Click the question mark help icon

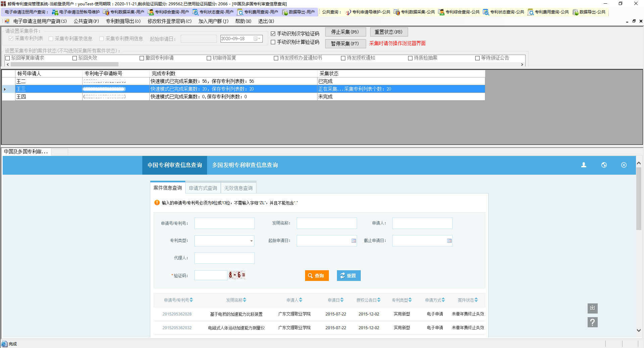(592, 323)
